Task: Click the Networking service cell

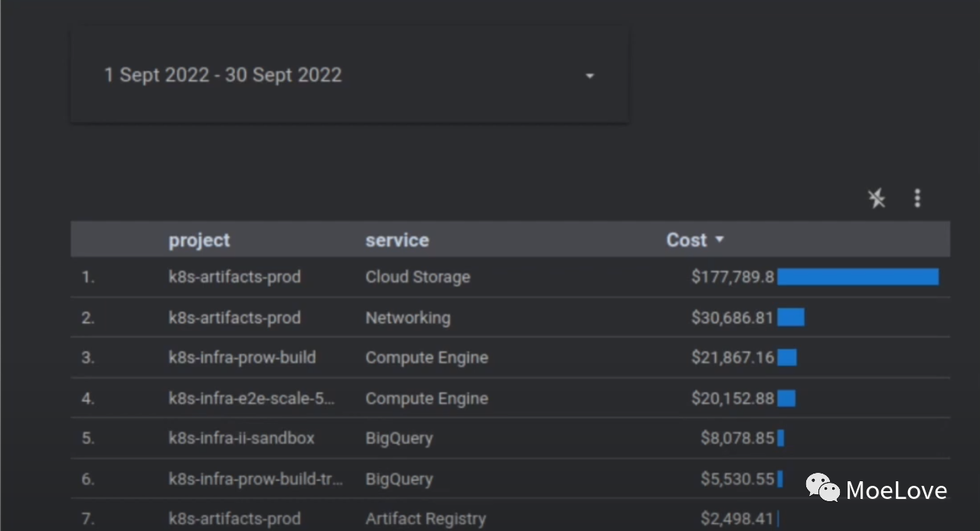Action: (407, 318)
